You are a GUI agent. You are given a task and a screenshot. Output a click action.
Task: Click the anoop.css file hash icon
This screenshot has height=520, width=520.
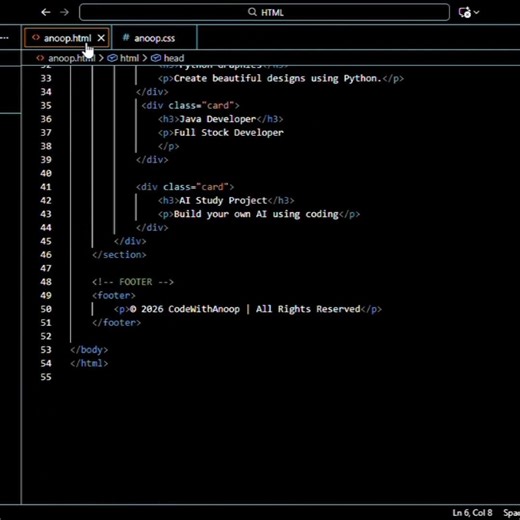click(x=126, y=37)
